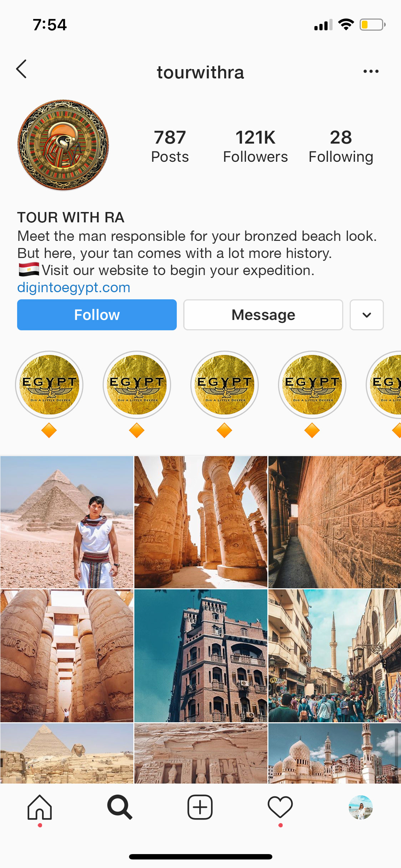Open your own profile avatar tab
This screenshot has width=401, height=868.
point(360,807)
